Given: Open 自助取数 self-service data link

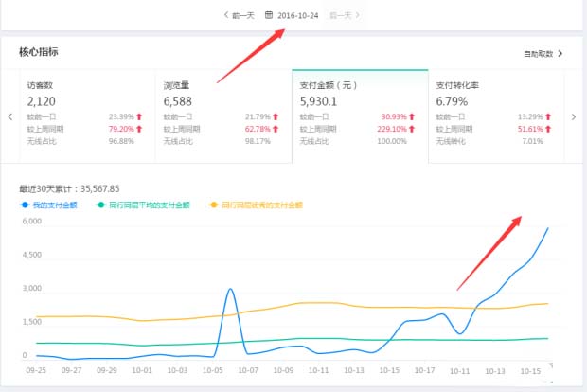Looking at the screenshot, I should (x=542, y=54).
